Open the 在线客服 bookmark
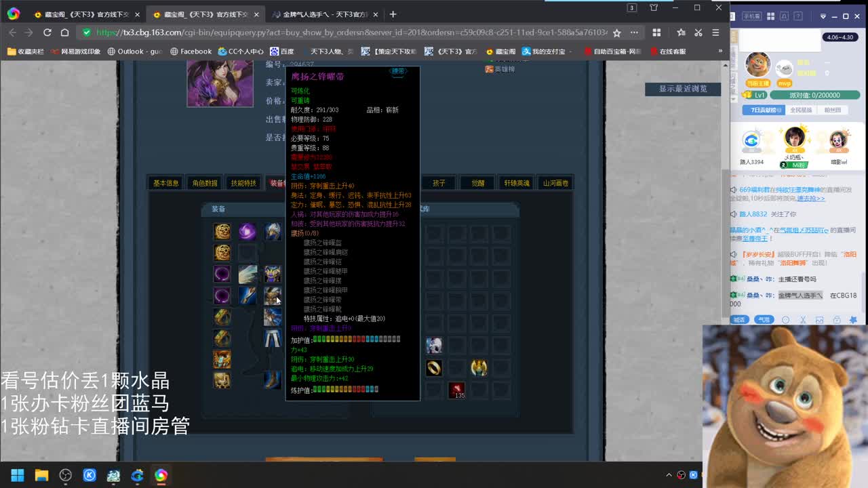The image size is (868, 488). (x=668, y=52)
